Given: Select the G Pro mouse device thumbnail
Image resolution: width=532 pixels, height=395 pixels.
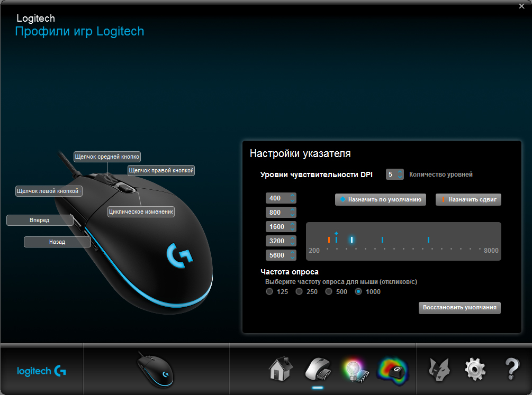Looking at the screenshot, I should pyautogui.click(x=156, y=370).
